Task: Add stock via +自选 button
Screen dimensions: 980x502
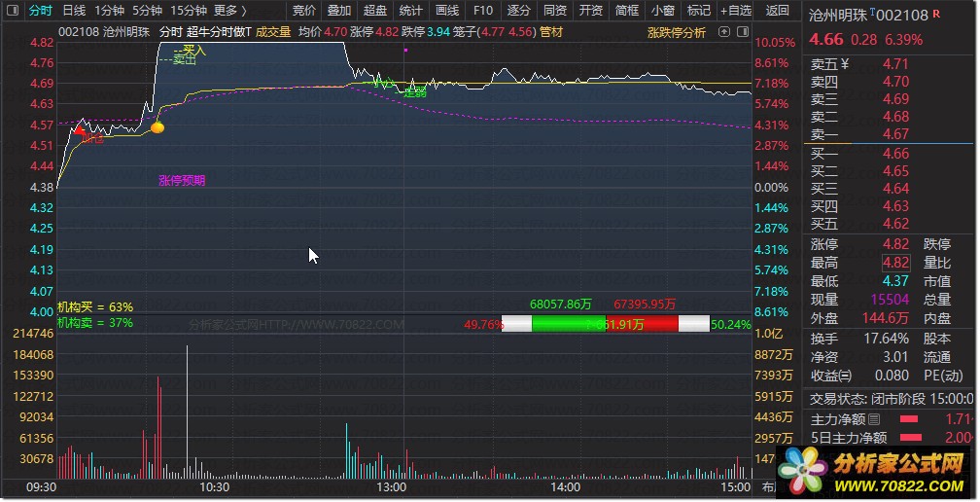Action: 736,11
